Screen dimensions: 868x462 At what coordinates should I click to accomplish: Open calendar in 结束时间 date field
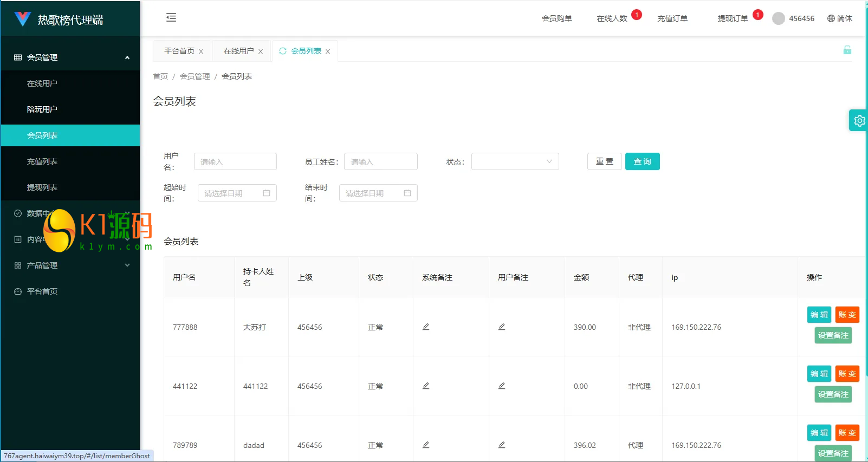407,193
